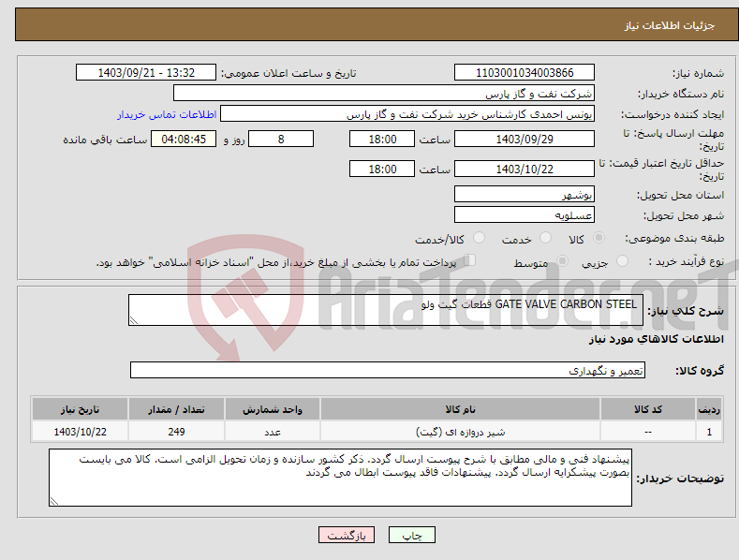
Task: Click the response deadline time 18:00 field
Action: click(x=382, y=139)
